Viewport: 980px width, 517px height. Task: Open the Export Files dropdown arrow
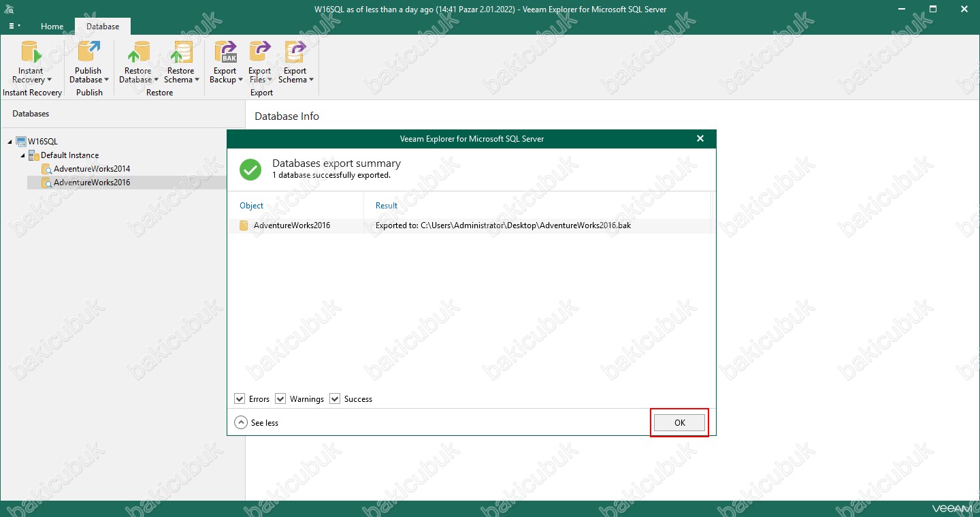click(x=269, y=80)
